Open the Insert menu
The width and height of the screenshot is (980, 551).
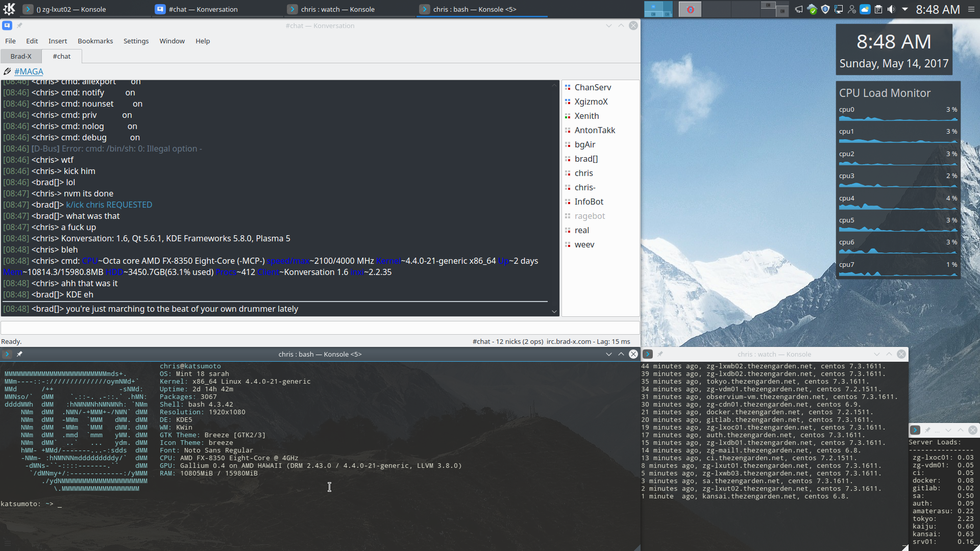(x=58, y=41)
